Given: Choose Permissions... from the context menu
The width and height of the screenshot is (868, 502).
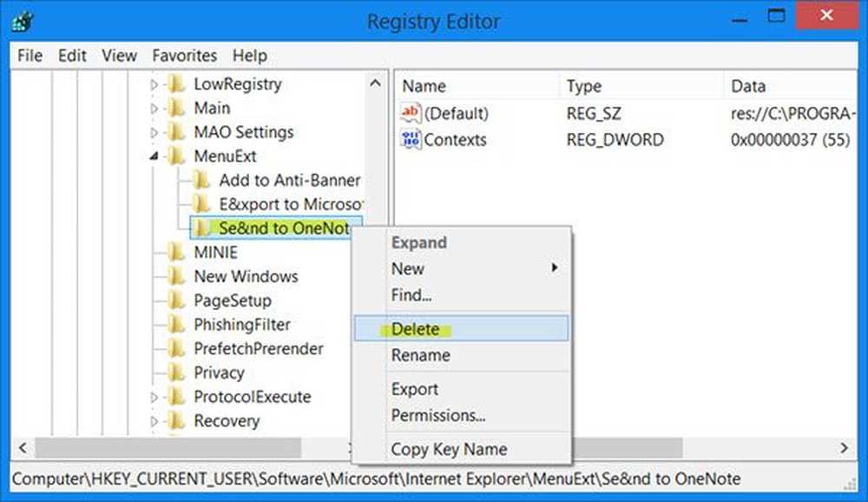Looking at the screenshot, I should (461, 415).
